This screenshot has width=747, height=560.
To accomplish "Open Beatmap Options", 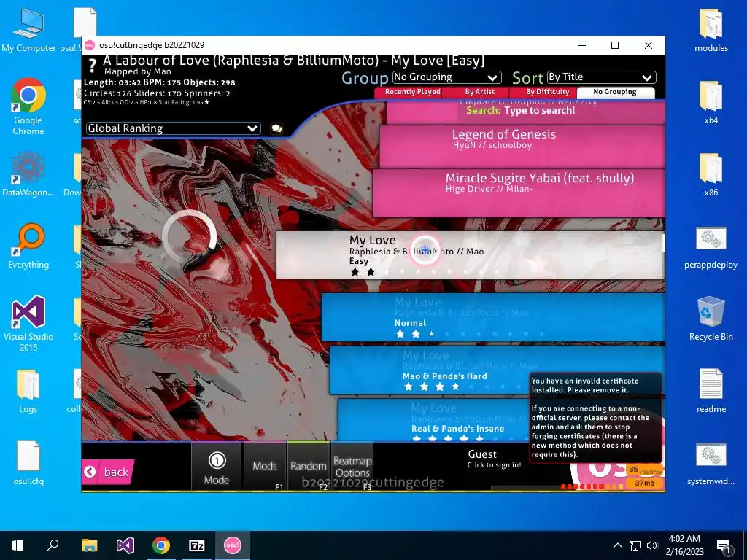I will tap(352, 467).
